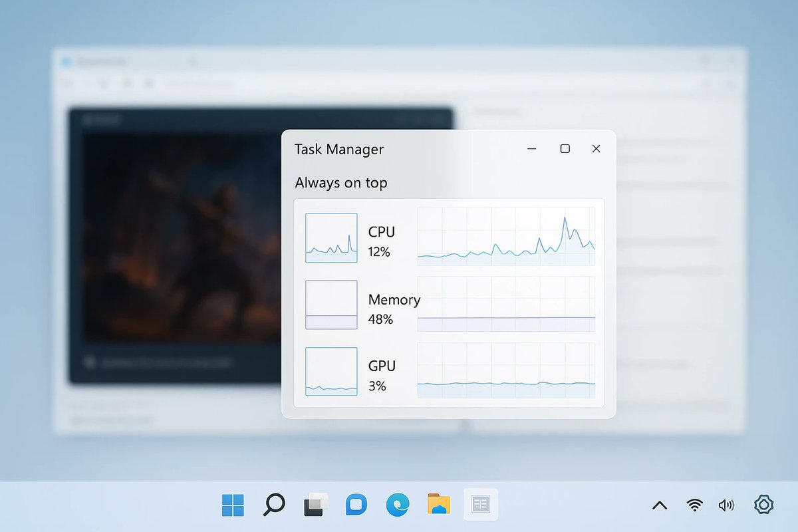Click the Wi-Fi icon in the system tray
798x532 pixels.
click(x=694, y=504)
